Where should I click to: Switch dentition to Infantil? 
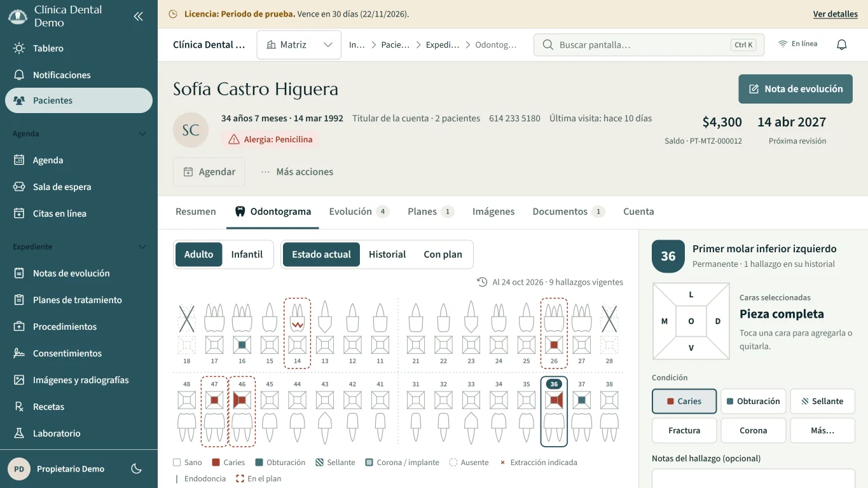(247, 254)
